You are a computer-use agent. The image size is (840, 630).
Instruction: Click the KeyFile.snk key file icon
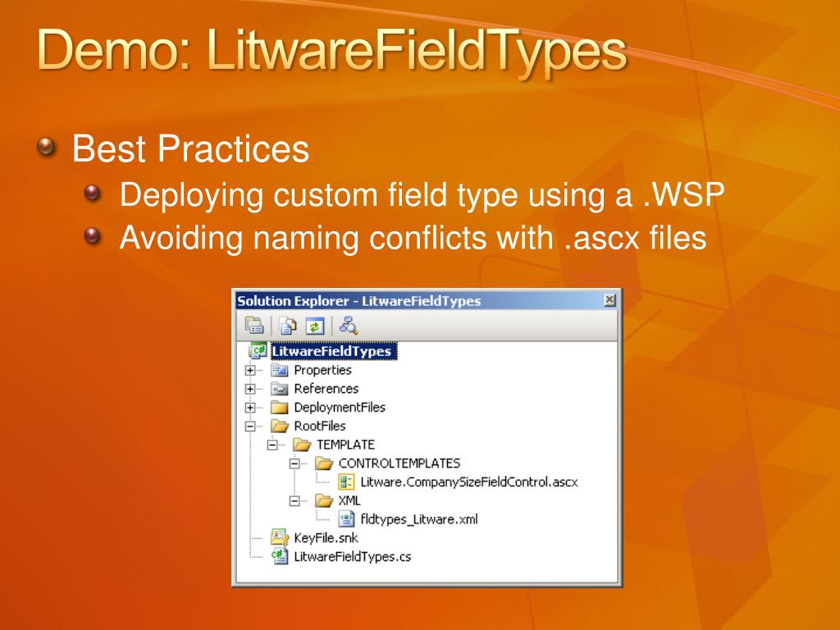click(x=280, y=537)
